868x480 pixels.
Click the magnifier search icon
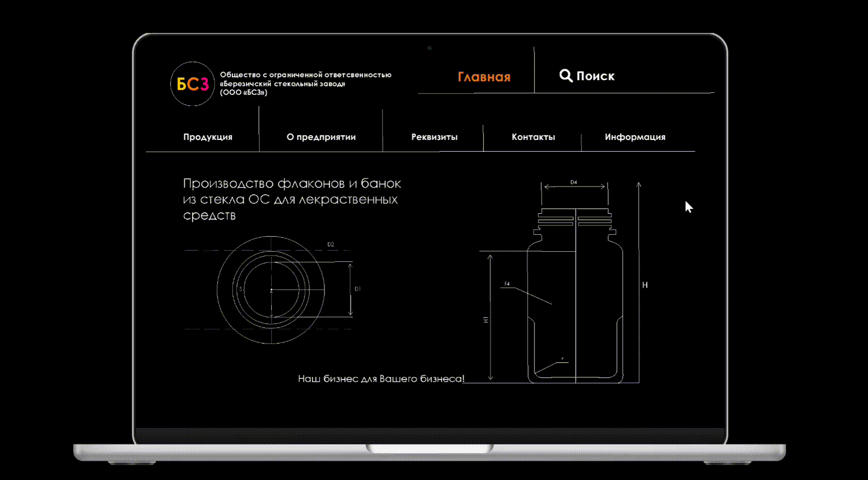pos(566,75)
